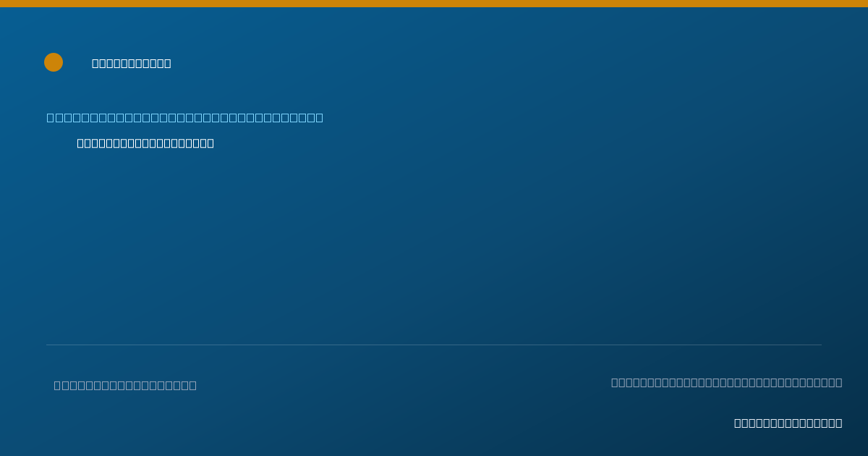
Task: Click the thin horizontal divider line
Action: click(x=434, y=345)
